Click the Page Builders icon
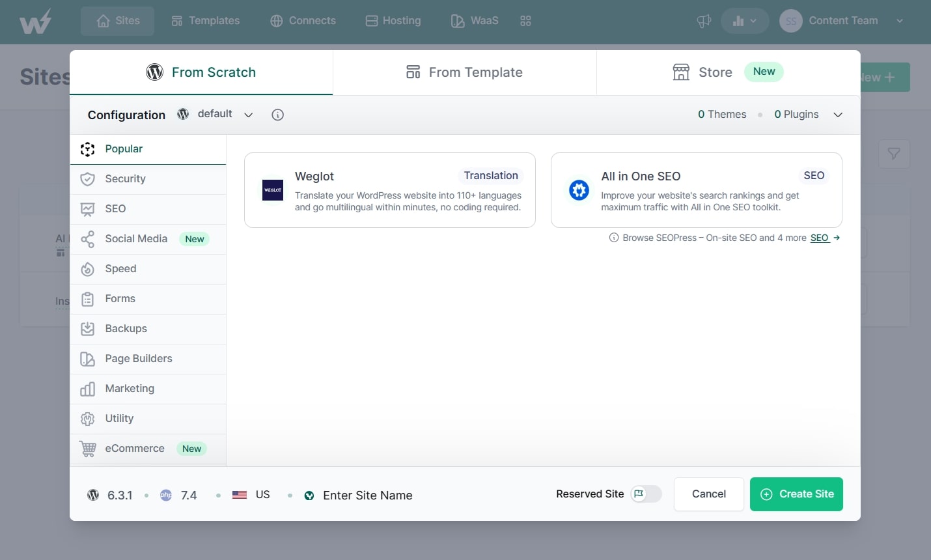Screen dimensions: 931x560 click(x=88, y=359)
